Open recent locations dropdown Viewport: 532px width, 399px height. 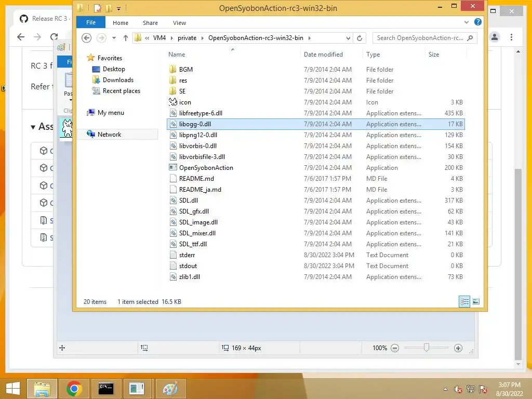pos(114,38)
